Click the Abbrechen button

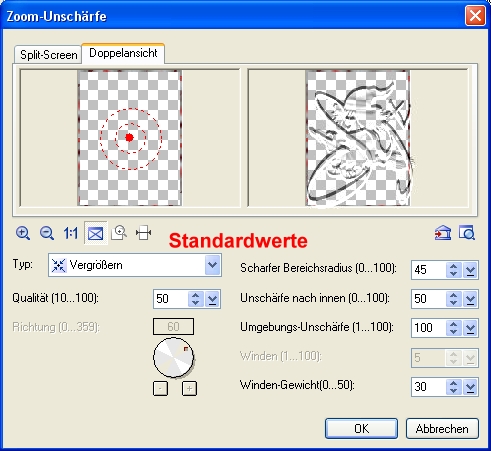[x=442, y=429]
